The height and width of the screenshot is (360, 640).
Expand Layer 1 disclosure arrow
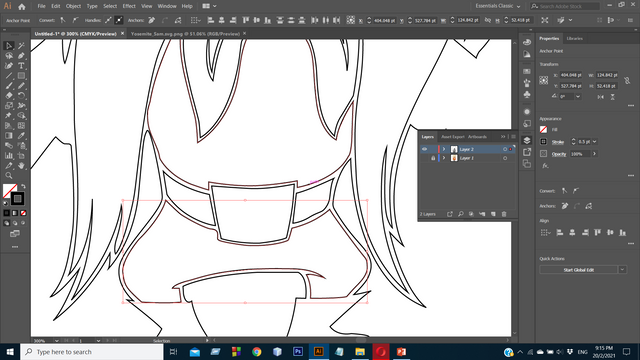pyautogui.click(x=444, y=158)
